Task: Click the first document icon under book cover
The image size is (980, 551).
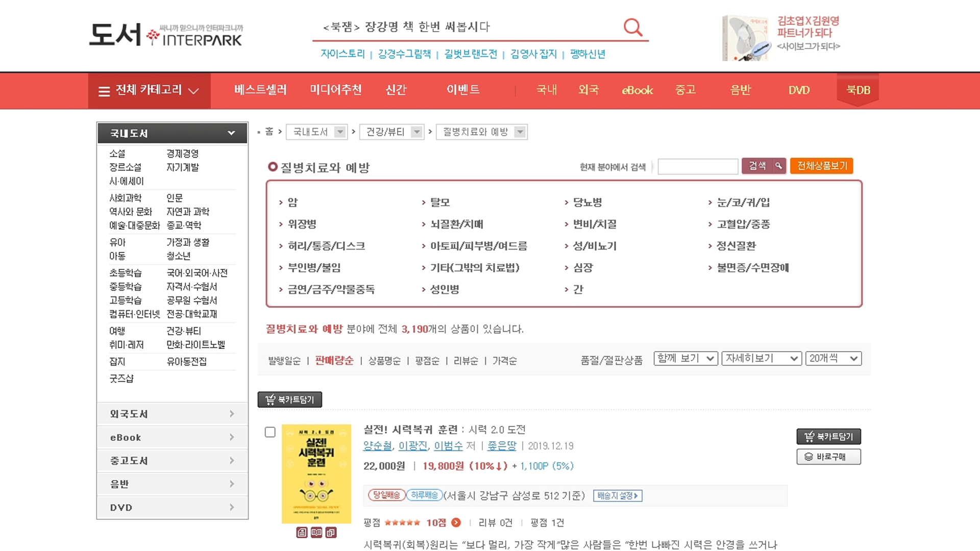Action: coord(302,533)
